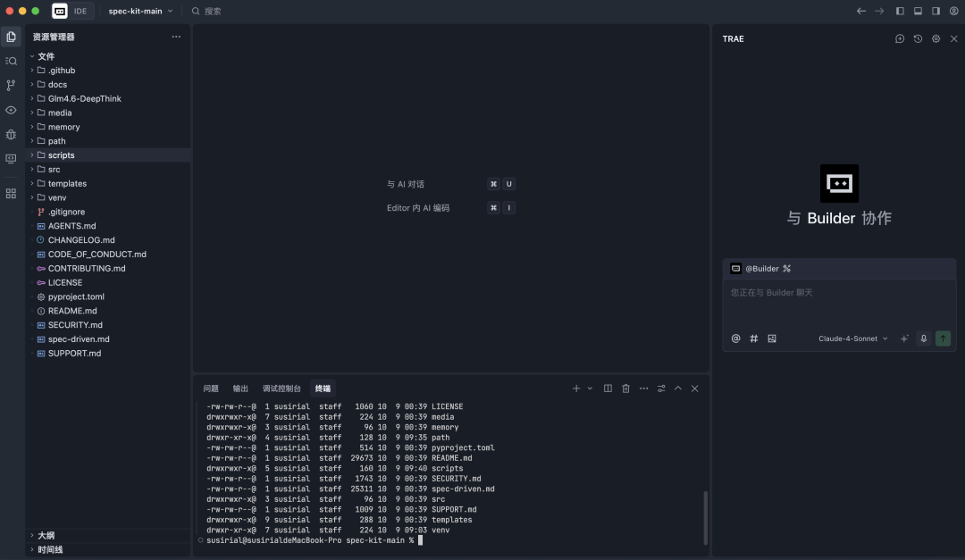Viewport: 965px width, 560px height.
Task: Open the remote Explorer eye icon
Action: click(x=11, y=109)
